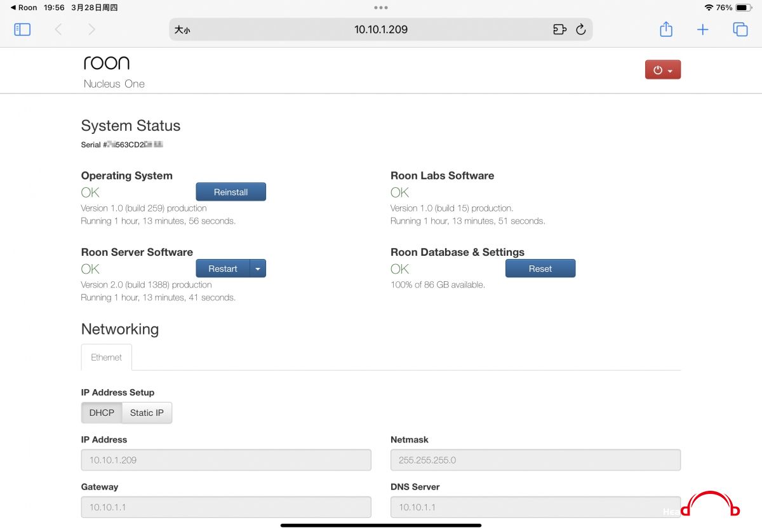Show all tabs overview
The height and width of the screenshot is (532, 762).
point(740,29)
